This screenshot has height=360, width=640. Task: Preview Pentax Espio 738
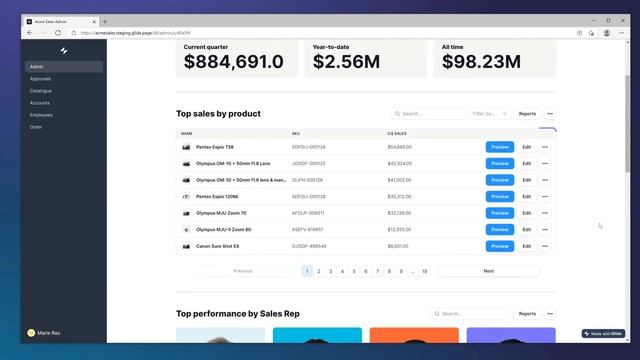pos(500,147)
